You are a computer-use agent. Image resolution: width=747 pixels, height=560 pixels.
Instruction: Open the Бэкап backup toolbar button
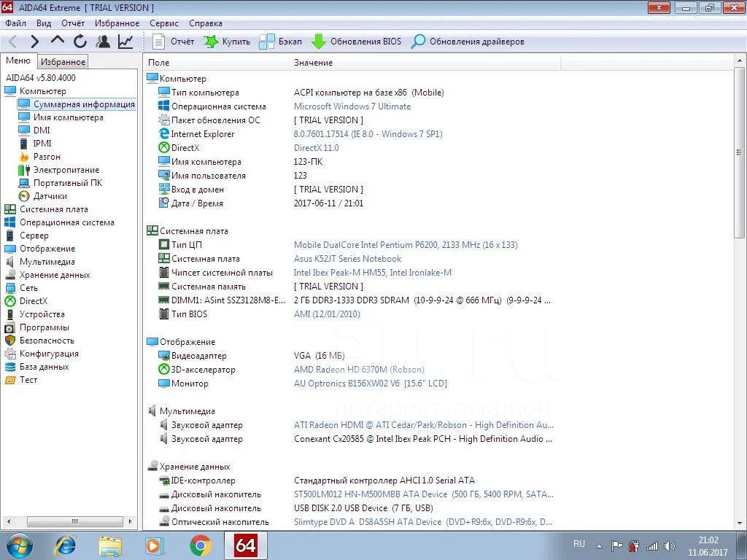[281, 42]
